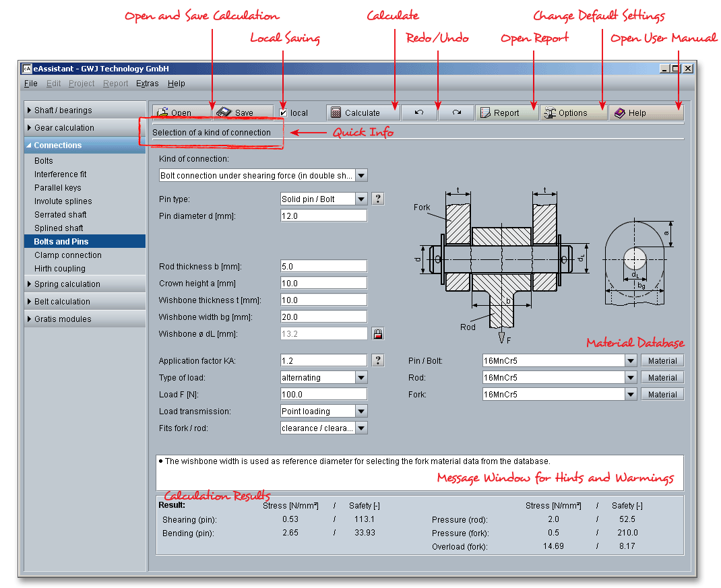Open the File menu
Screen dimensions: 721x588
[31, 84]
